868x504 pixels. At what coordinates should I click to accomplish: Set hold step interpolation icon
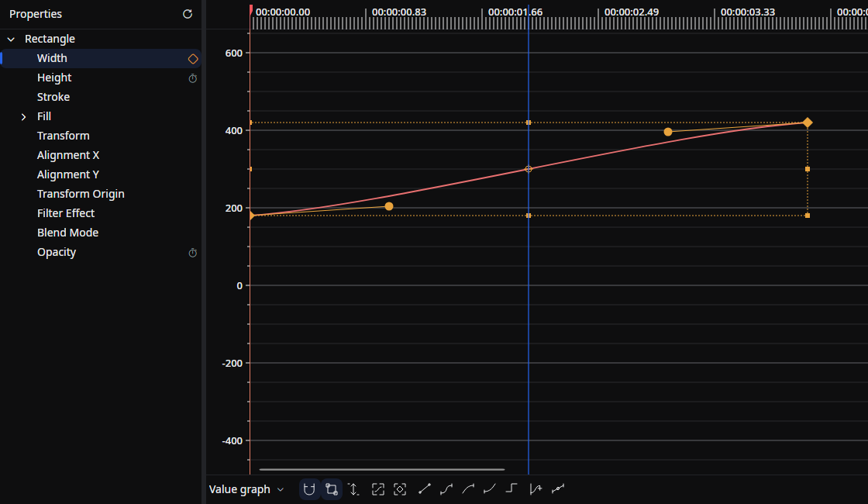[x=511, y=489]
